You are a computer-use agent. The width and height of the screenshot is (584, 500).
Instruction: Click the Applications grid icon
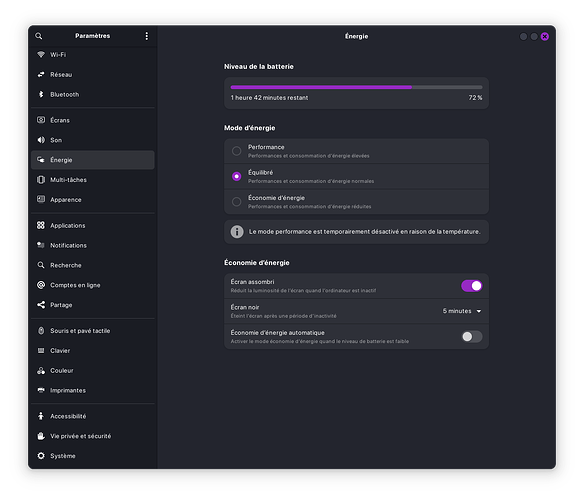pyautogui.click(x=41, y=225)
